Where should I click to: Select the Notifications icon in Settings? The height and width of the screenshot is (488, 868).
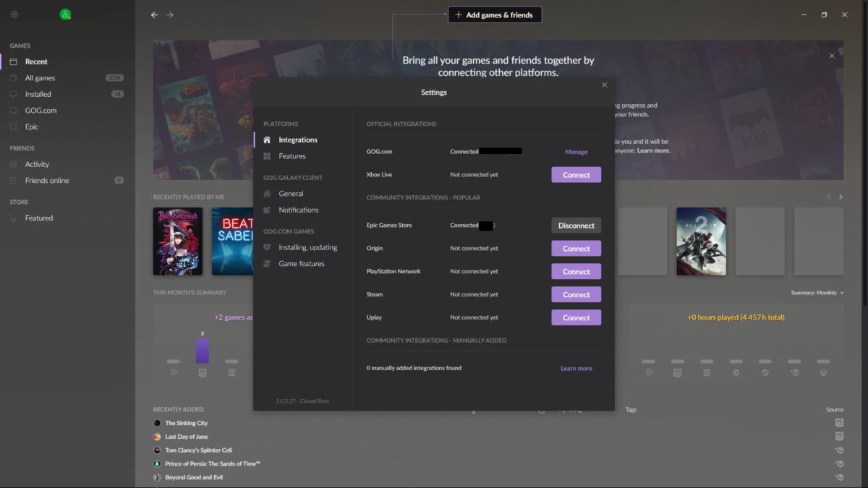point(267,210)
